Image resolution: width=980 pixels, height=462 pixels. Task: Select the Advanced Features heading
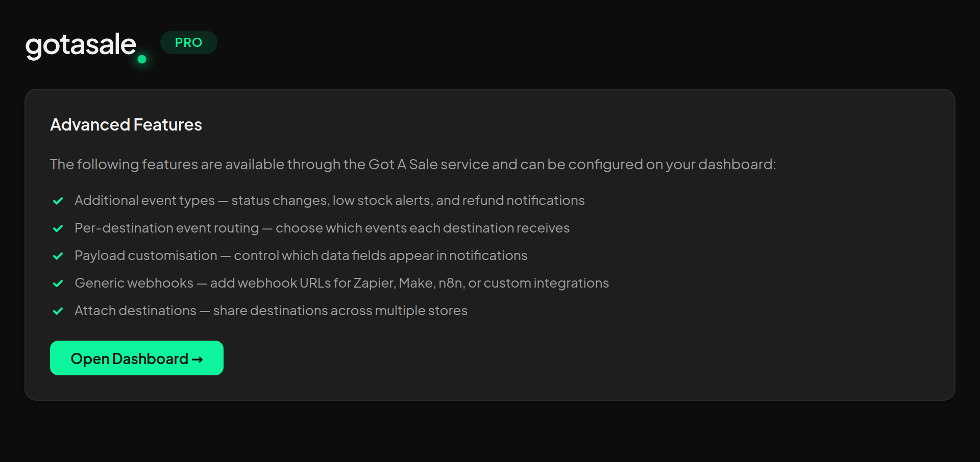(x=126, y=124)
